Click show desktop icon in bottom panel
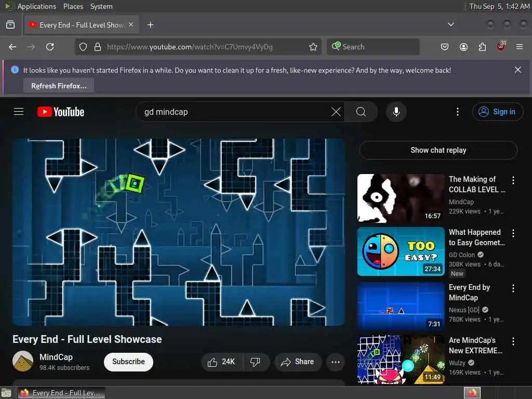The width and height of the screenshot is (532, 399). 6,393
